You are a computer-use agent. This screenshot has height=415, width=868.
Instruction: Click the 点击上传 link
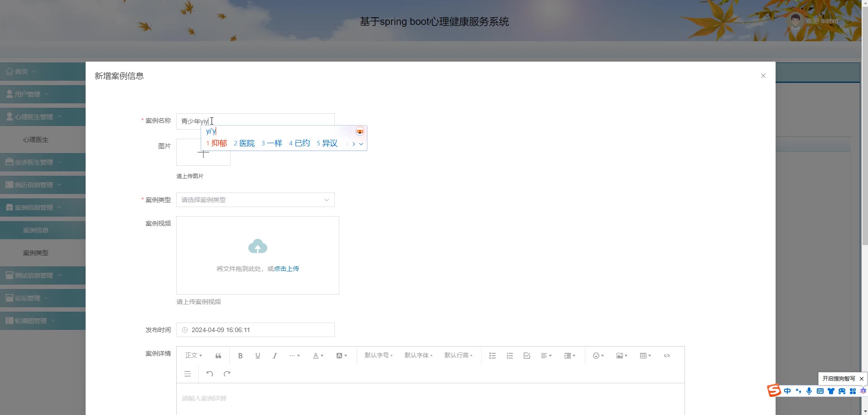click(286, 269)
